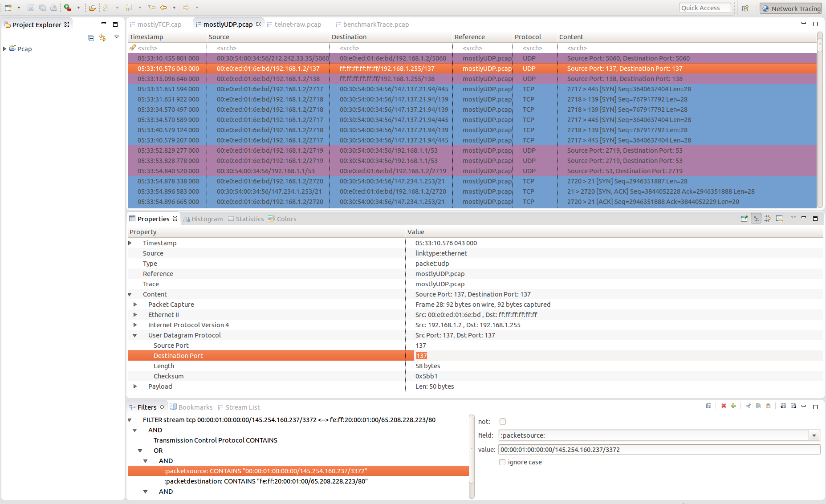
Task: Click the Restore Default Value table icon
Action: click(779, 219)
